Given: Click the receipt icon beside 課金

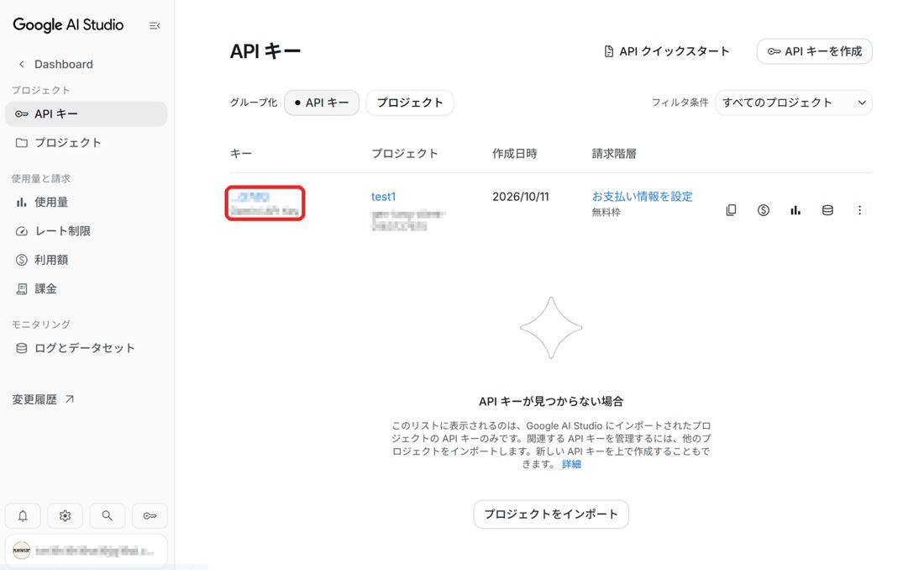Looking at the screenshot, I should 22,288.
